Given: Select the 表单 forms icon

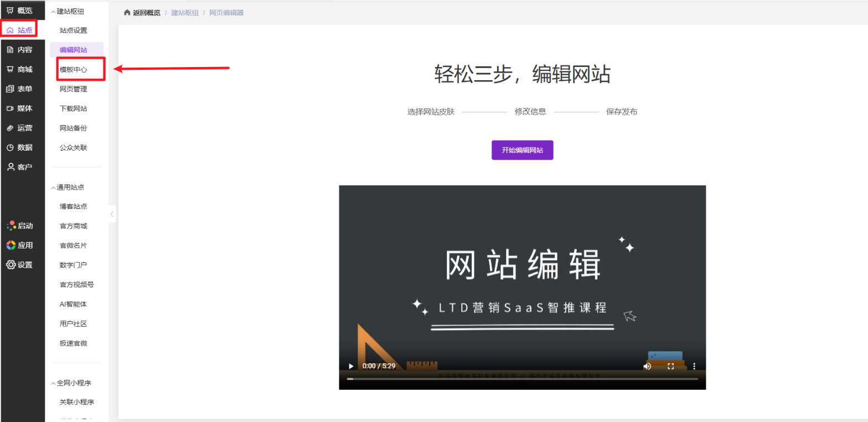Looking at the screenshot, I should pos(10,89).
